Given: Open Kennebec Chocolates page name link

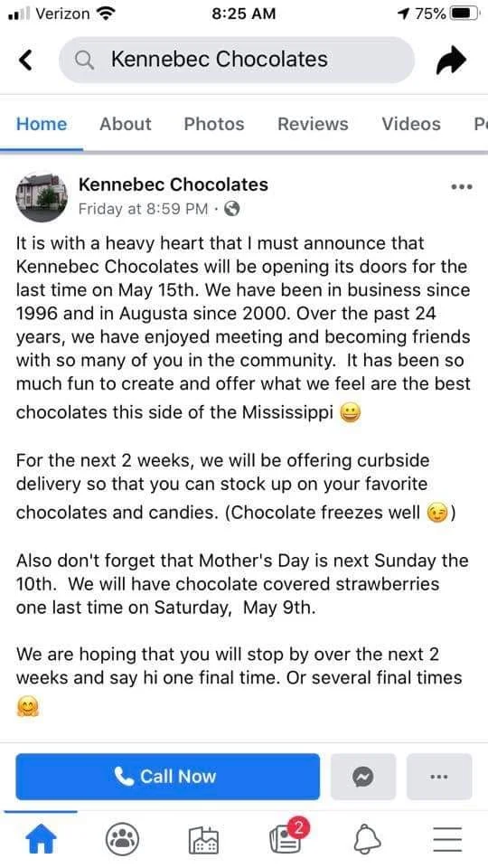Looking at the screenshot, I should [x=174, y=184].
